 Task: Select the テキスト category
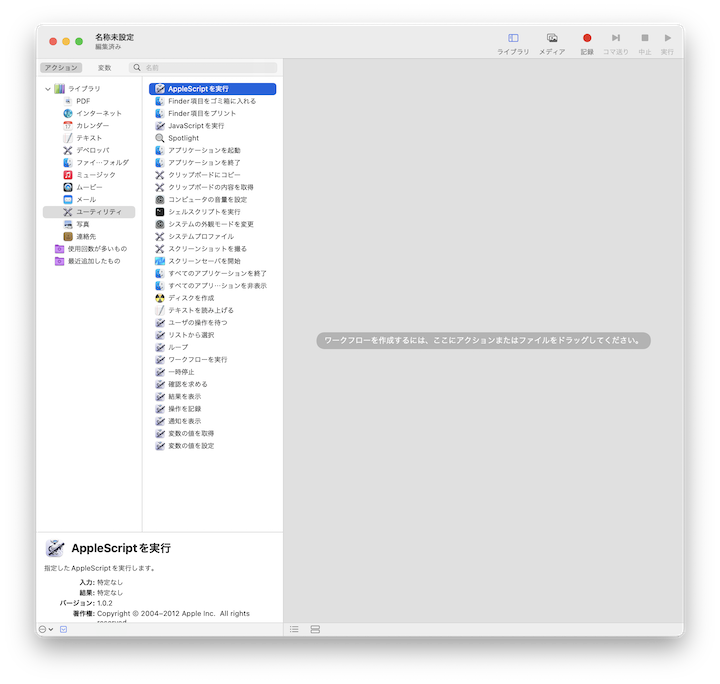click(89, 138)
